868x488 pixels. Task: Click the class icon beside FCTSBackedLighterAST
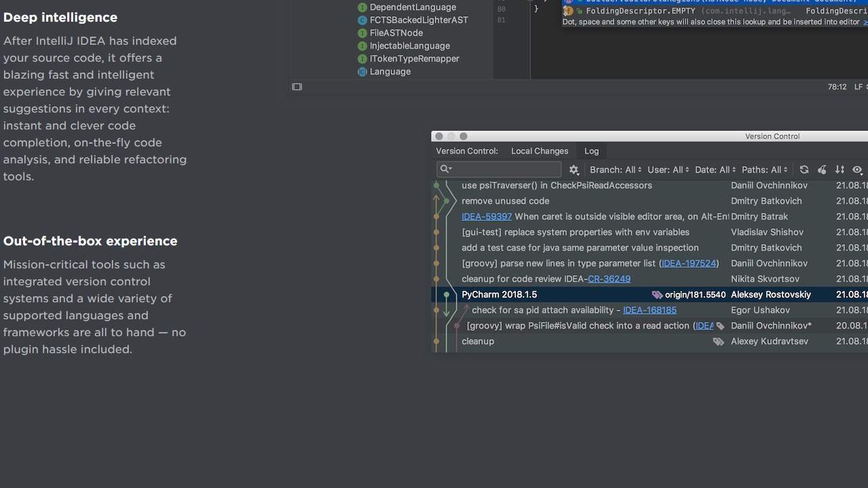tap(362, 20)
